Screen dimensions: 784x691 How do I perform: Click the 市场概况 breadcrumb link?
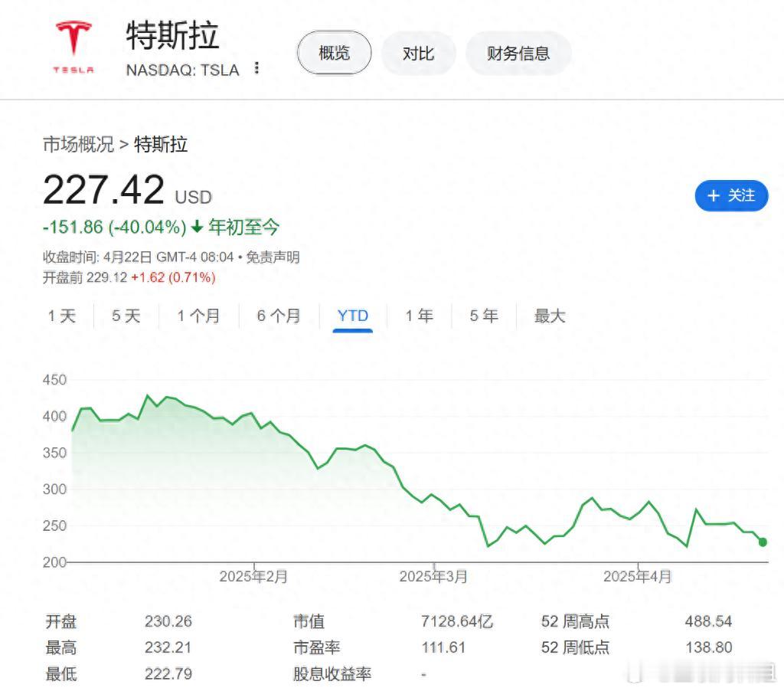coord(79,145)
